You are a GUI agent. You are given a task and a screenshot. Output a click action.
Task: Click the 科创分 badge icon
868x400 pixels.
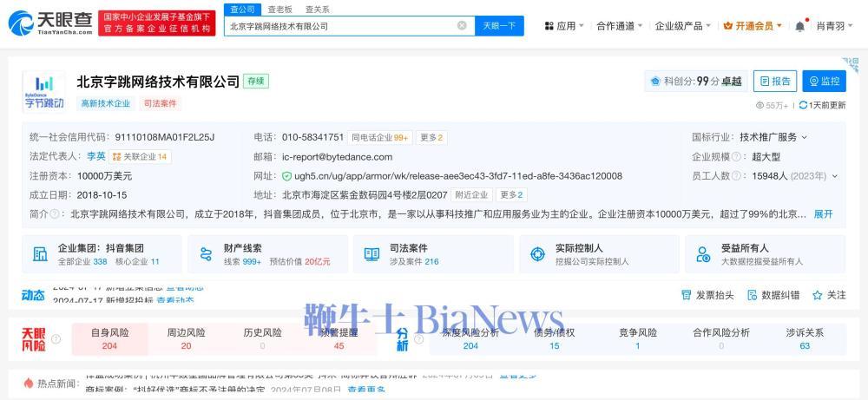pos(655,82)
